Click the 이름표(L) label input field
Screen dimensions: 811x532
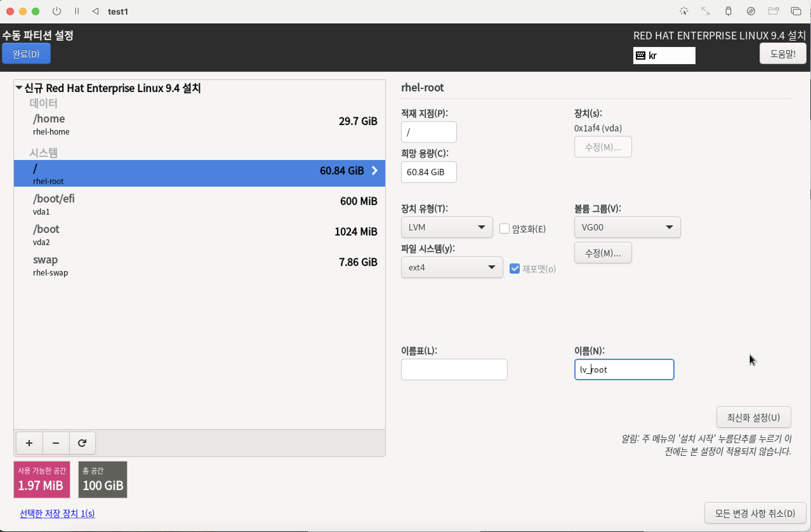(x=454, y=369)
